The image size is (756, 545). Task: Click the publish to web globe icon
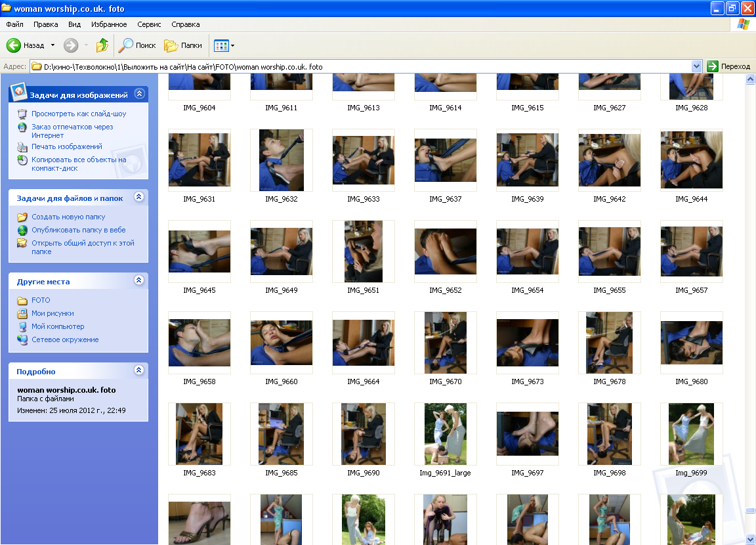(x=22, y=230)
